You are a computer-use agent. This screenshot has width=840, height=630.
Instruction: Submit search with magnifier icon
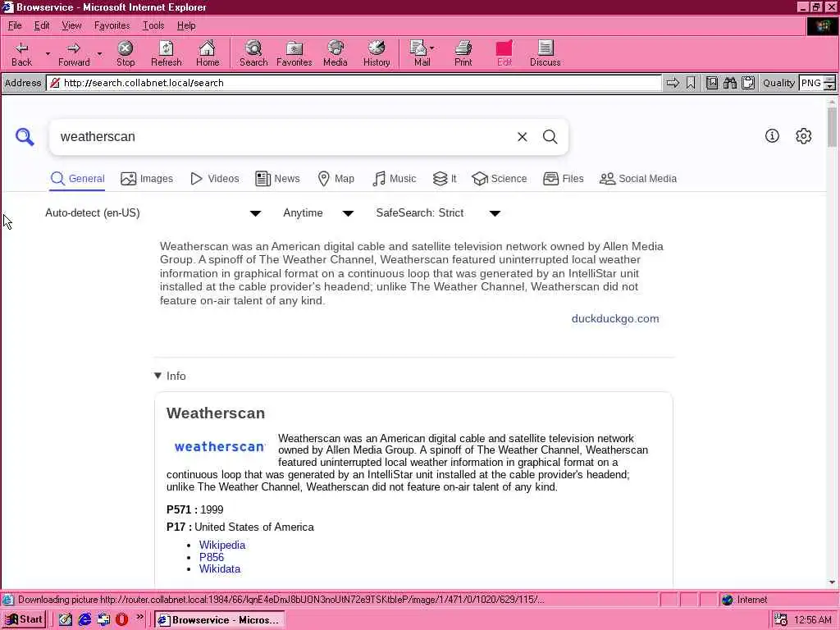(550, 137)
